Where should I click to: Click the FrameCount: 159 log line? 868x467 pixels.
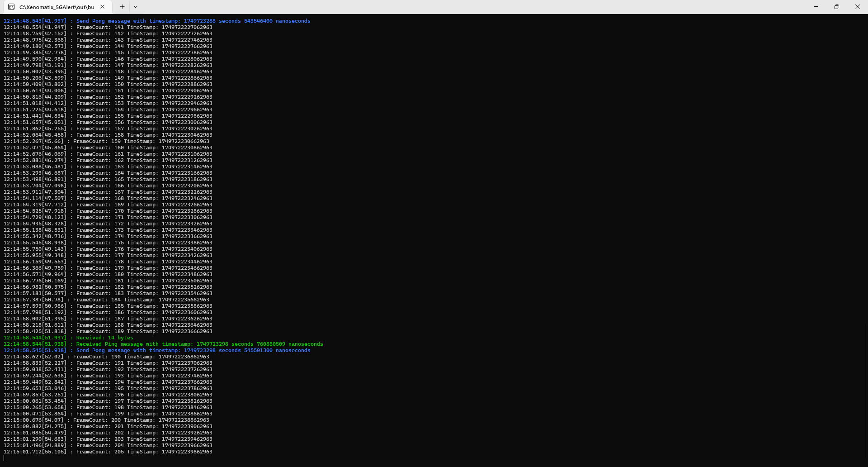click(141, 141)
